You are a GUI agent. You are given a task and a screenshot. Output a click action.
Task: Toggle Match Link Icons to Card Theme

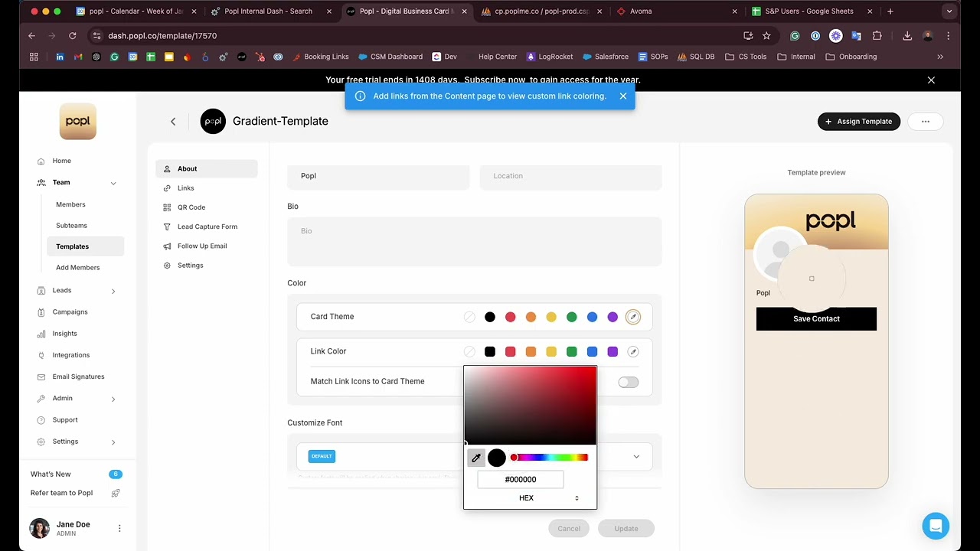(628, 382)
